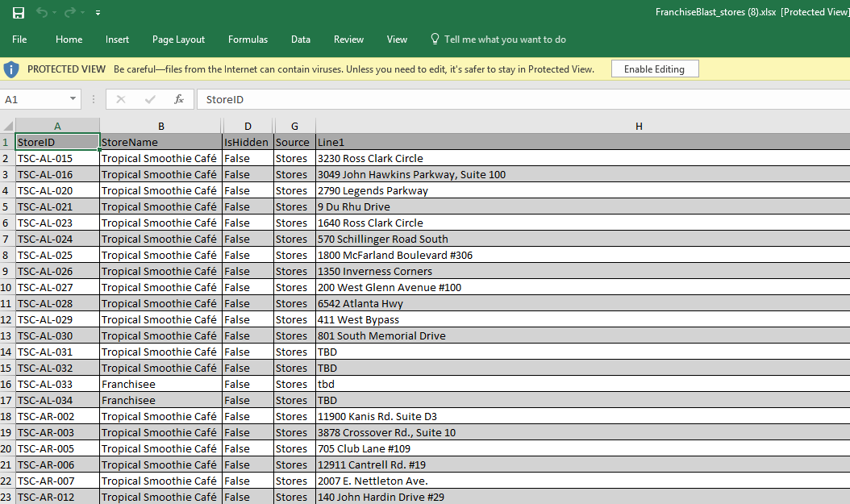Click address 11900 Kanis Rd. Suite D3
The width and height of the screenshot is (850, 504).
tap(377, 416)
